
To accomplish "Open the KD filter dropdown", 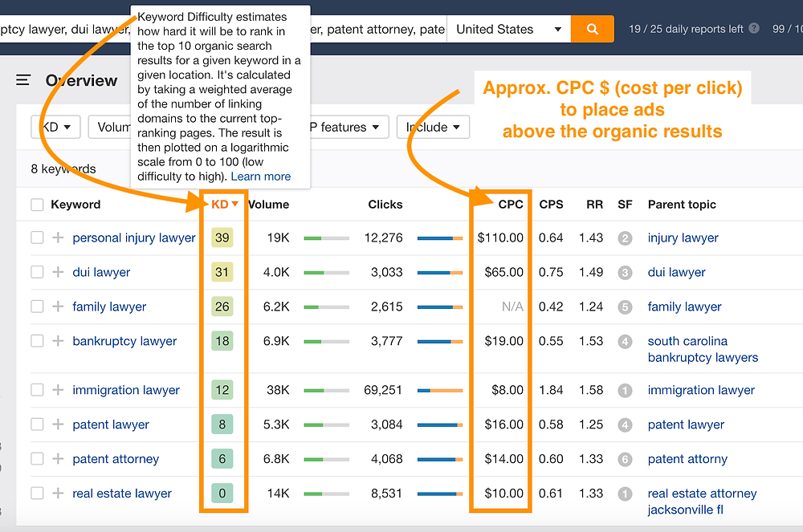I will [55, 127].
